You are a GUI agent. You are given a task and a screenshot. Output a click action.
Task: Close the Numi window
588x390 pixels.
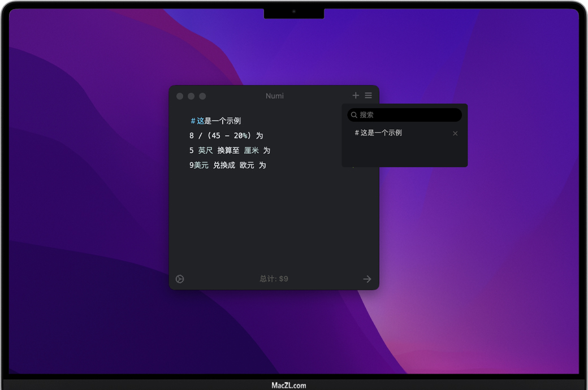[x=180, y=96]
